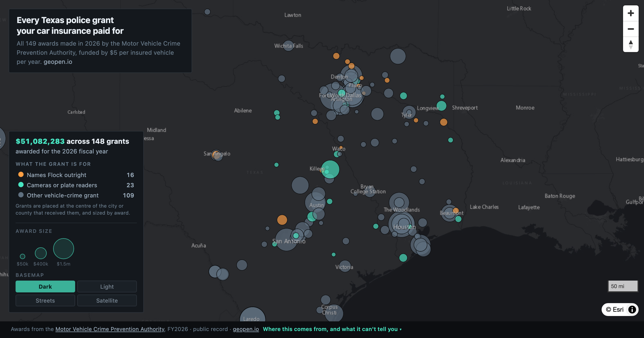Zoom out with the minus button
644x338 pixels.
coord(631,29)
